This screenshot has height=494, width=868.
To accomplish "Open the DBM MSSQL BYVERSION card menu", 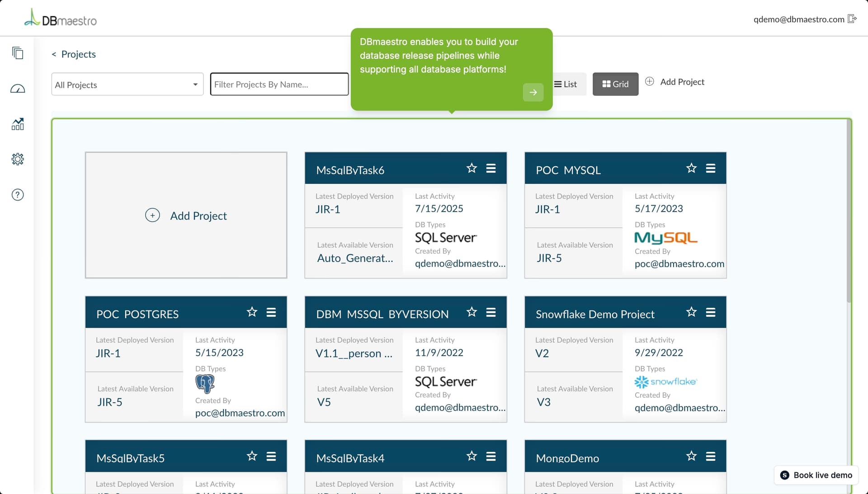I will [x=491, y=312].
